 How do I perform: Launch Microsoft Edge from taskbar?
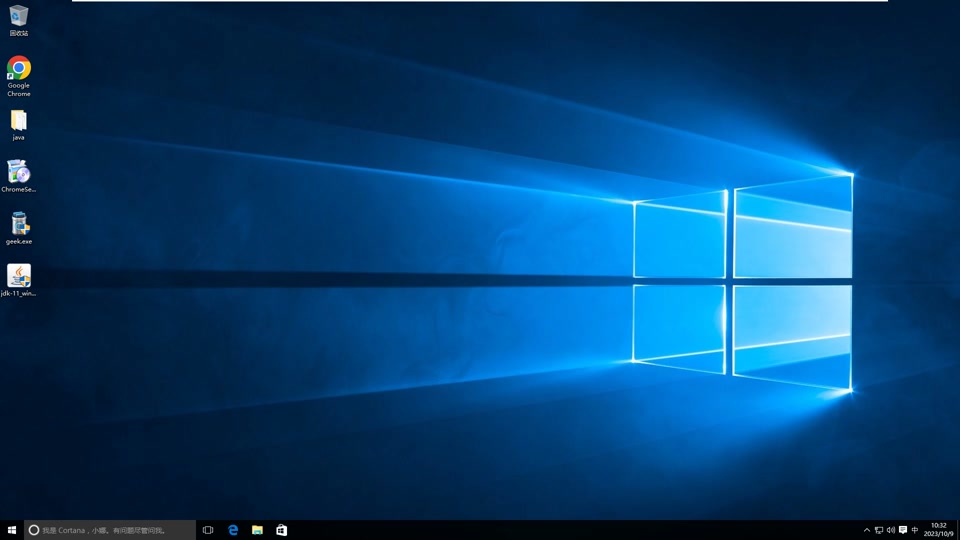click(233, 530)
